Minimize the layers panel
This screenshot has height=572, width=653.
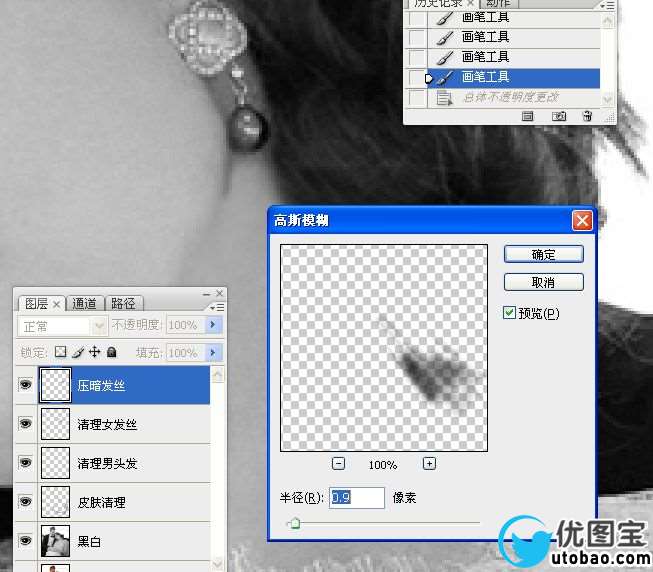pos(207,294)
